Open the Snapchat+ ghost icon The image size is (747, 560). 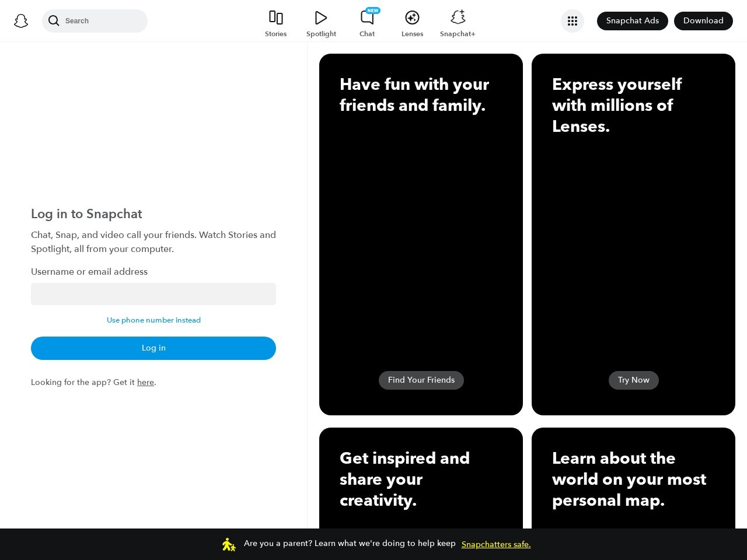458,17
